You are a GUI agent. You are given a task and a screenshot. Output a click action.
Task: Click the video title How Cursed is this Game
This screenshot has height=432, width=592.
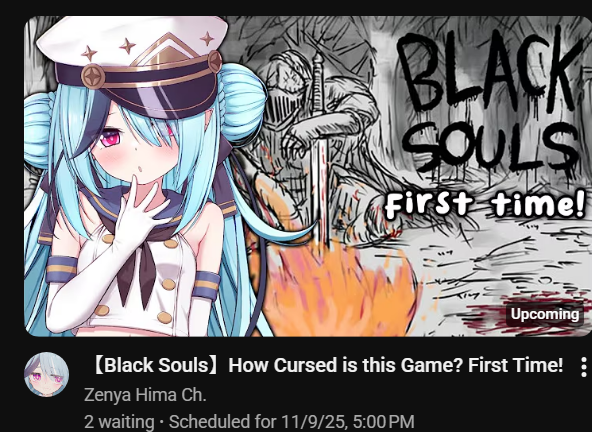328,365
